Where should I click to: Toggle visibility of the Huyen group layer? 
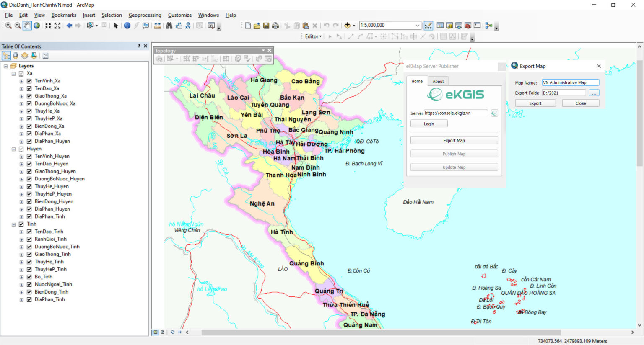21,149
